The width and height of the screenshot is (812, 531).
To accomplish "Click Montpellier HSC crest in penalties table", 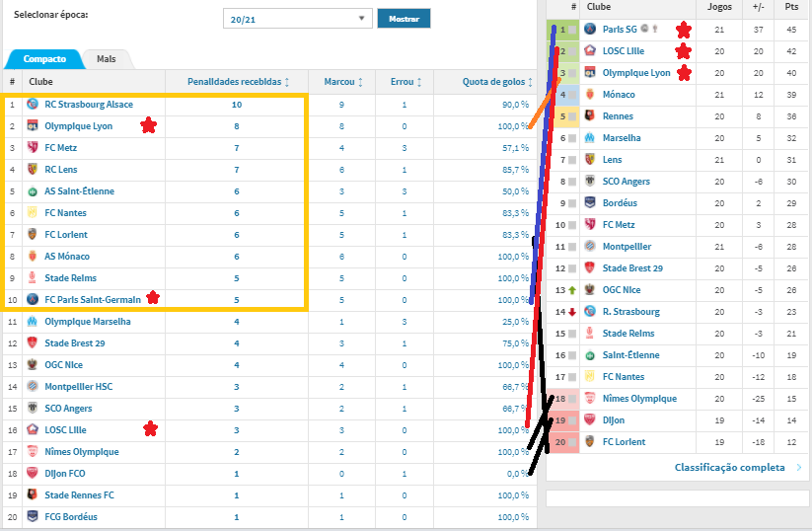I will tap(33, 387).
